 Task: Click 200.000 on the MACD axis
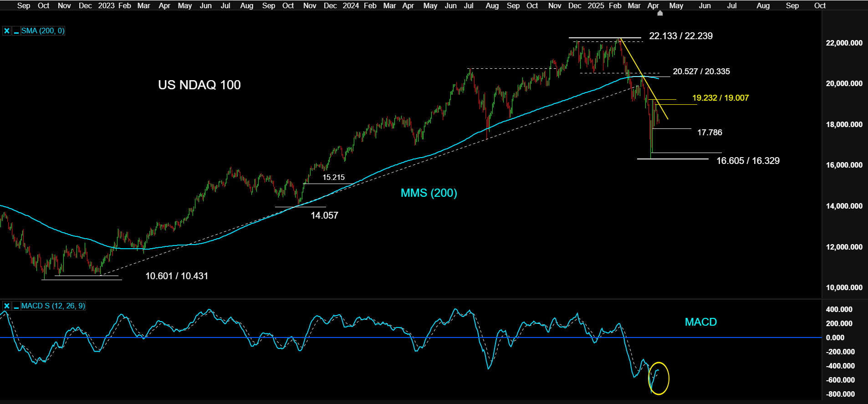click(839, 323)
